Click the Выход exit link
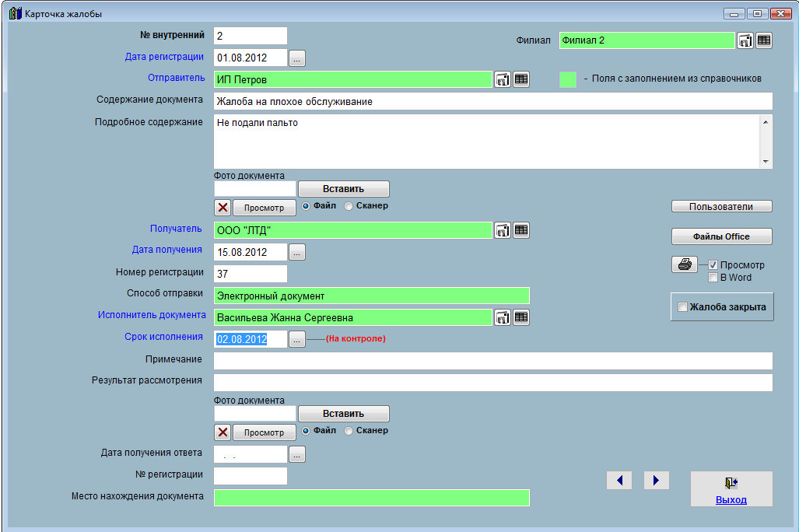799x532 pixels. coord(731,500)
